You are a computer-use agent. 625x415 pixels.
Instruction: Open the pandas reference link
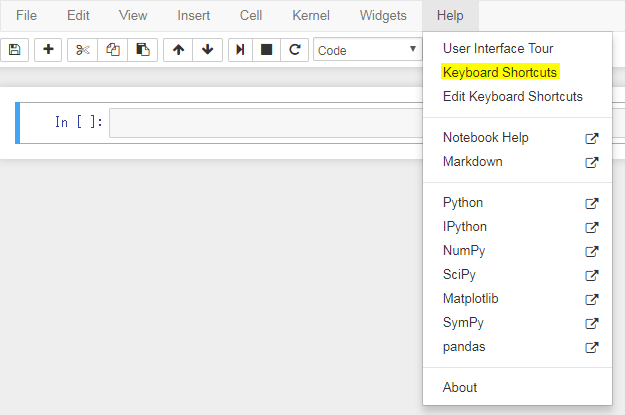pyautogui.click(x=465, y=347)
